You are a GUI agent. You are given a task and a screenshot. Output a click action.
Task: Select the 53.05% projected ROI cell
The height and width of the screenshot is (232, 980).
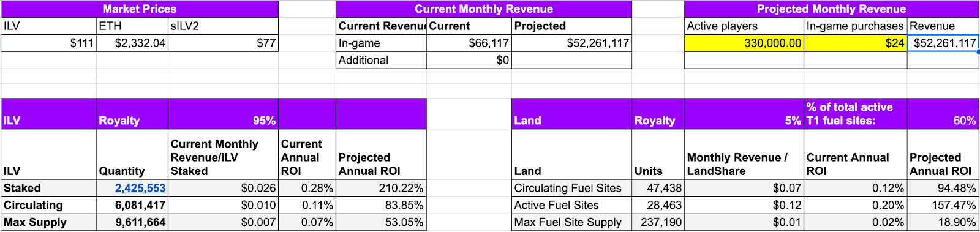381,222
